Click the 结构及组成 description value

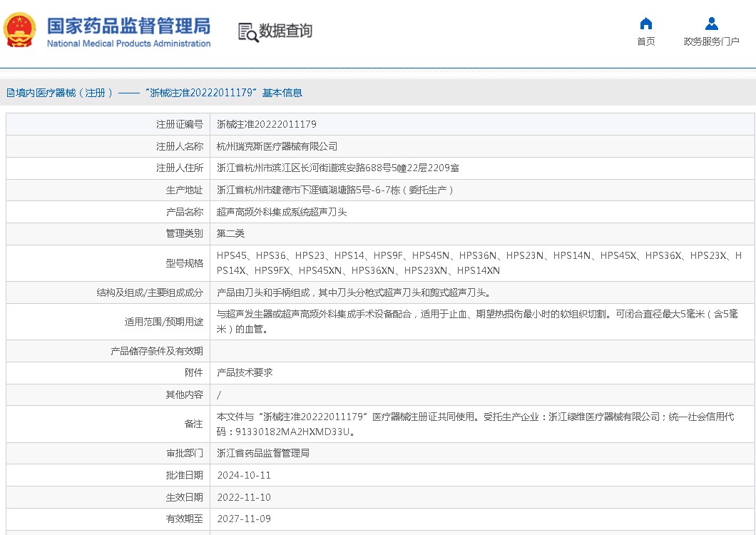[354, 292]
